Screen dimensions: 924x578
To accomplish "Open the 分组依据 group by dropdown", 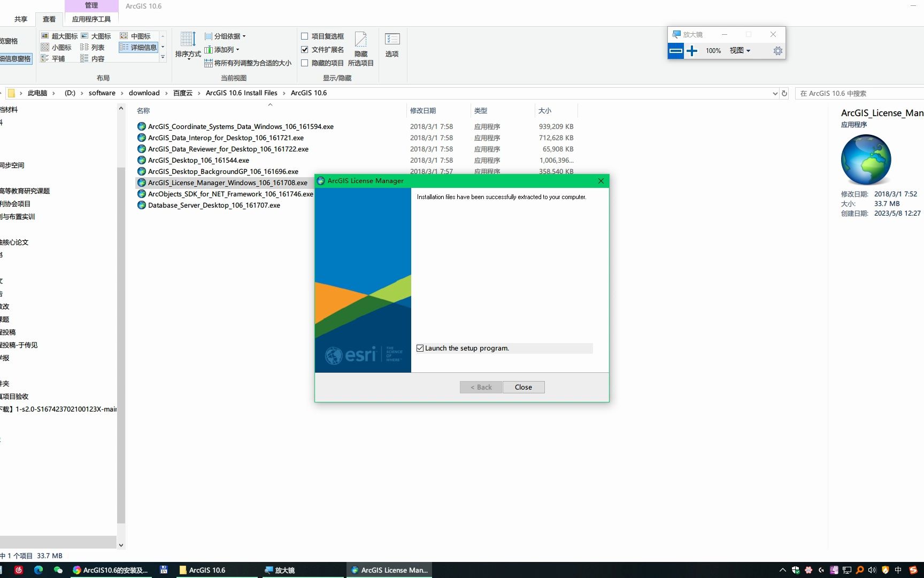I will click(x=225, y=36).
